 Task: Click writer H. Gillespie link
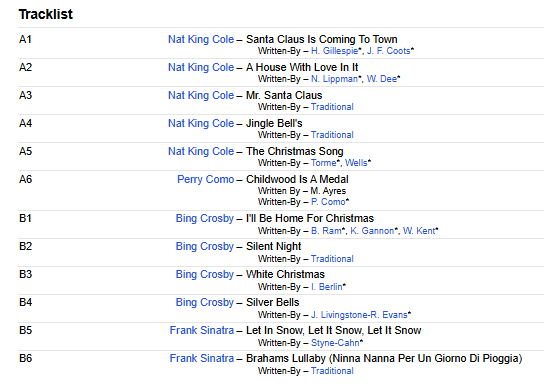334,51
